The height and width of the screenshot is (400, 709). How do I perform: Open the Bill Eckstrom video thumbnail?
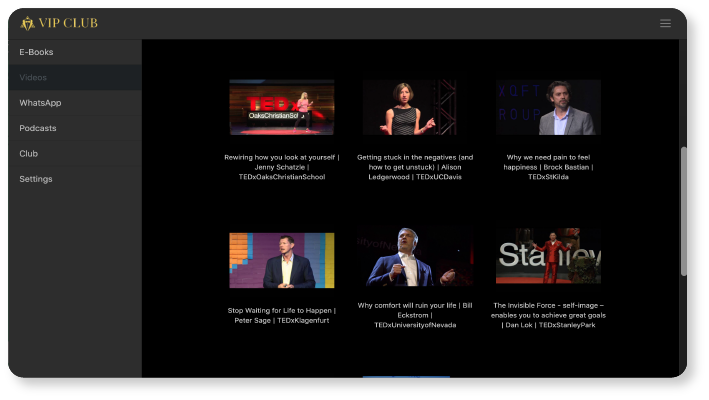click(415, 256)
